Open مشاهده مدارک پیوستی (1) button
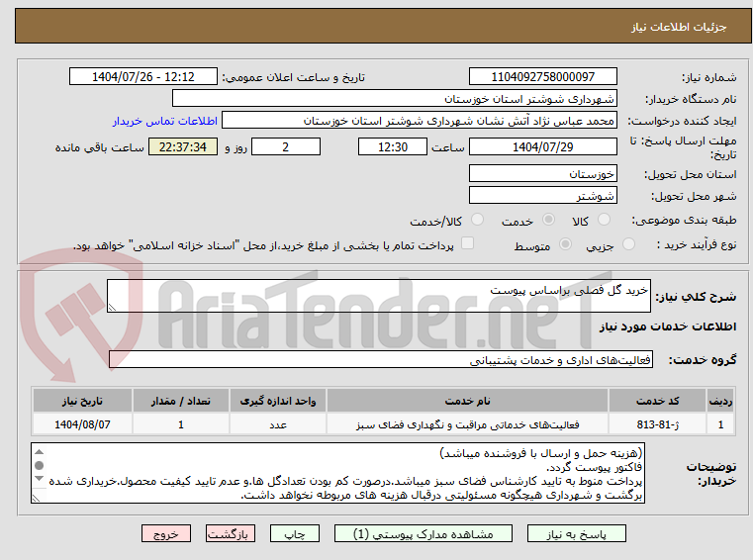This screenshot has width=753, height=560. [424, 533]
